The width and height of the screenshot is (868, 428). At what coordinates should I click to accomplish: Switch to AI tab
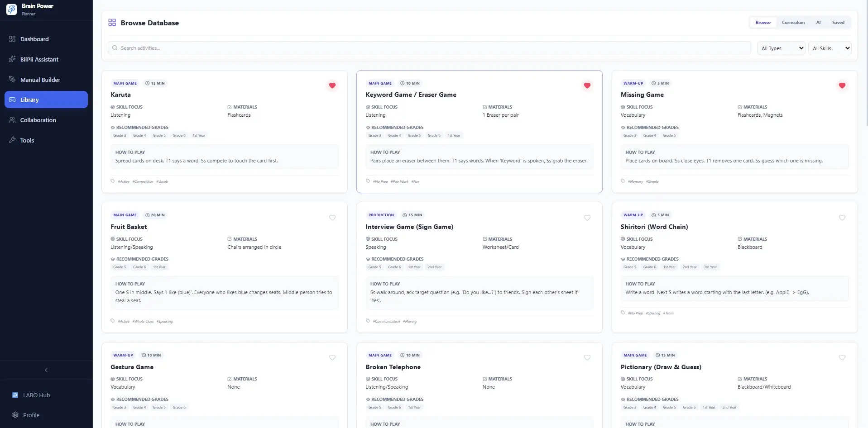click(818, 23)
